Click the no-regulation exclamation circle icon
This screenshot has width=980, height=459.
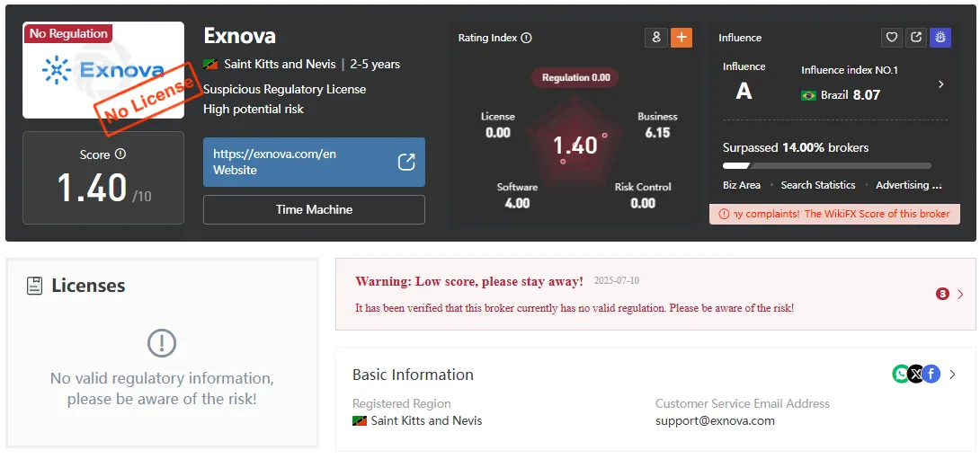pyautogui.click(x=162, y=342)
